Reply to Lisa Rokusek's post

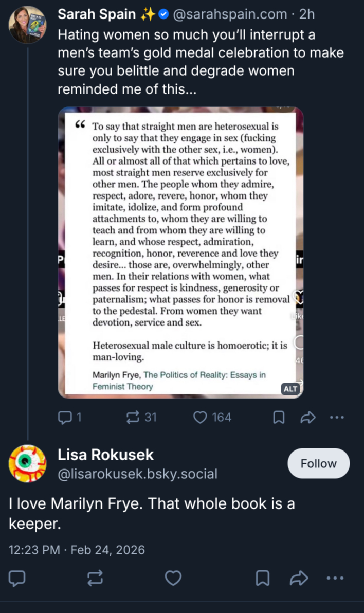[17, 579]
